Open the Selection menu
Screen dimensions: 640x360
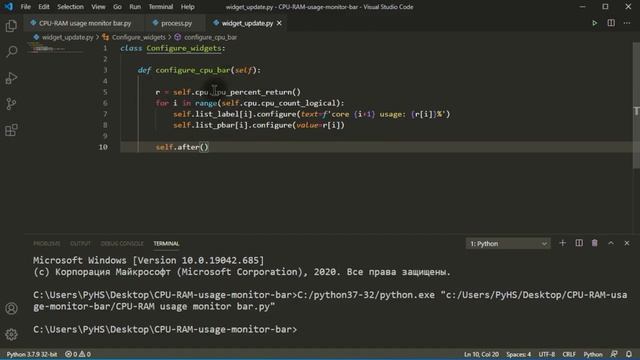pyautogui.click(x=70, y=7)
